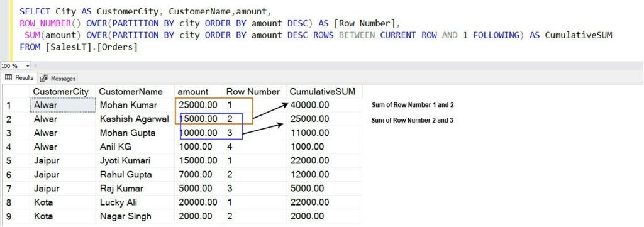Select the Raj Kumar cell
644x227 pixels.
pos(135,189)
